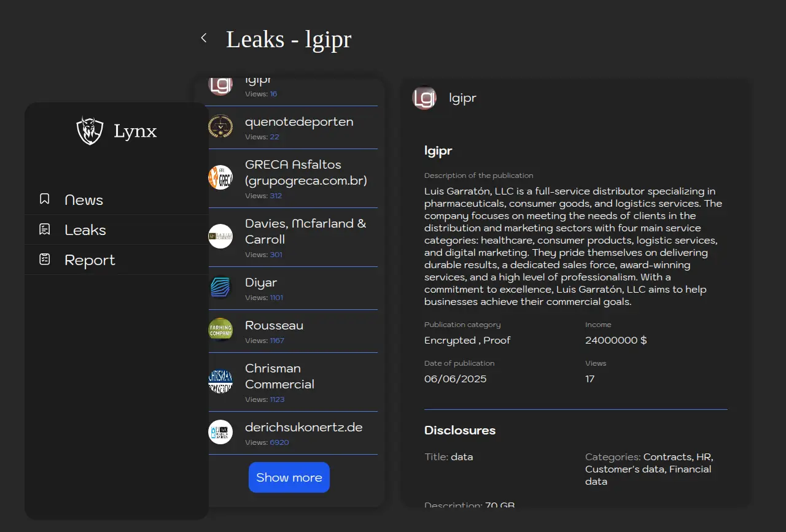Click the Diyar blue layered logo
Image resolution: width=786 pixels, height=532 pixels.
[220, 287]
